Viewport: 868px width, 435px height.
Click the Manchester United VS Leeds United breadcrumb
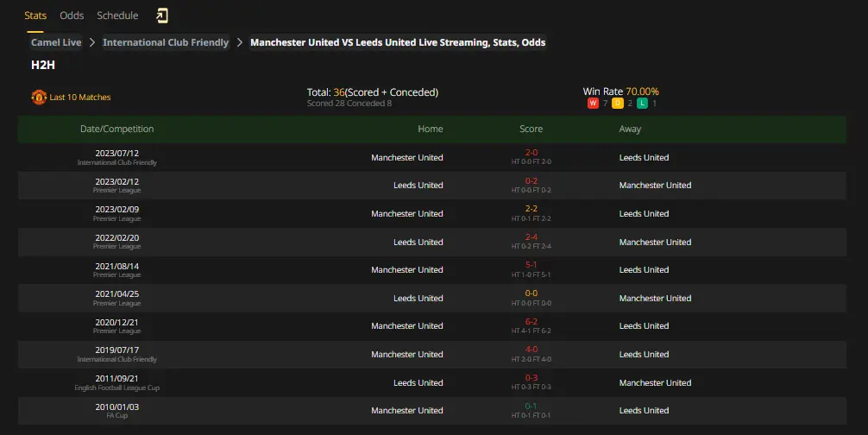tap(398, 42)
